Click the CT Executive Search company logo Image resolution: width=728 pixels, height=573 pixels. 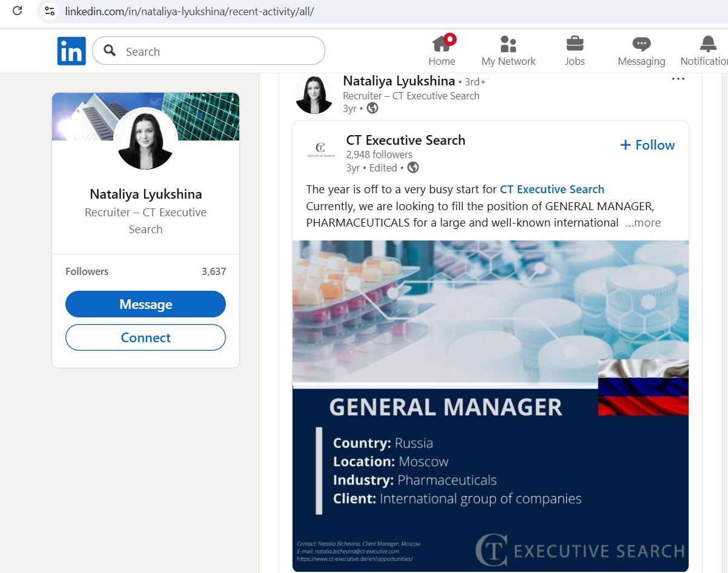(321, 150)
